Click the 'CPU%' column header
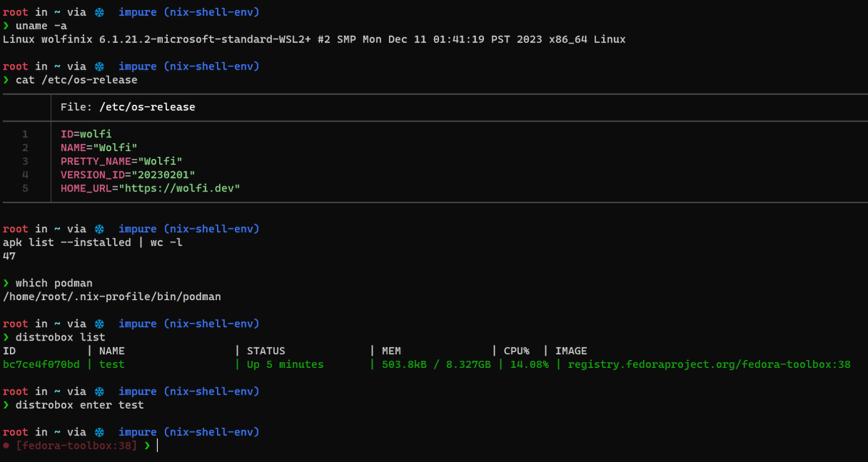 pos(517,351)
